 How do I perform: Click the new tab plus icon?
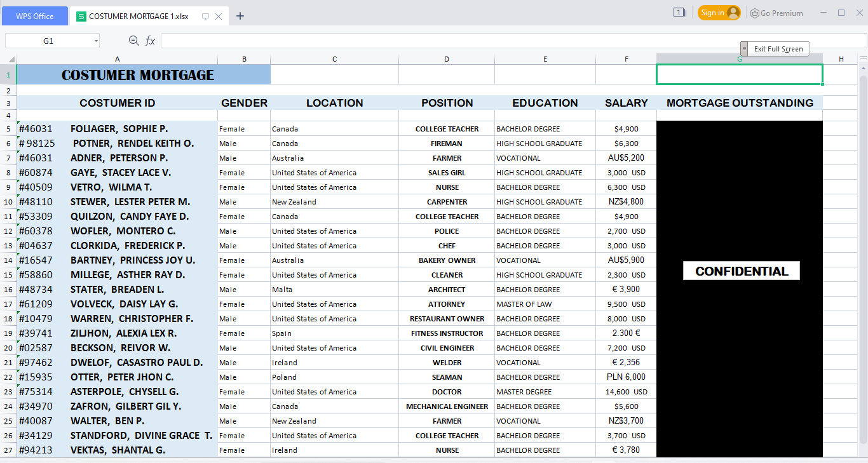click(x=240, y=16)
